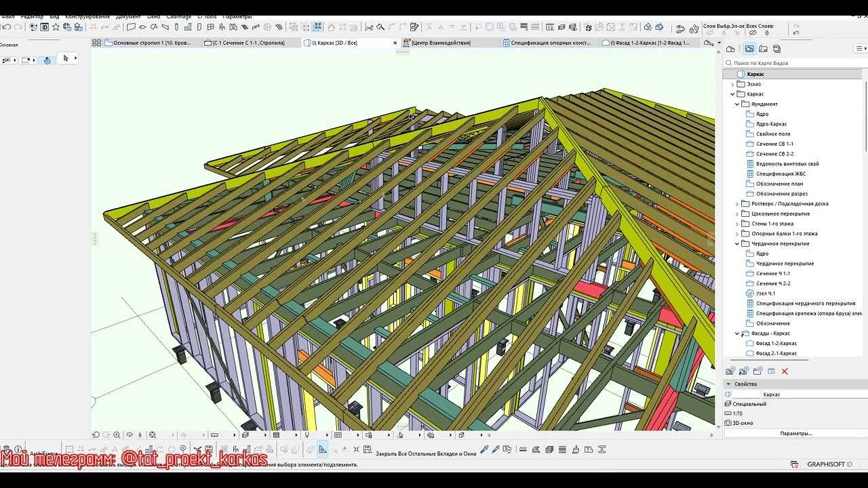This screenshot has width=868, height=488.
Task: Expand Ростверк / Подкладочная доска folder
Action: 737,204
